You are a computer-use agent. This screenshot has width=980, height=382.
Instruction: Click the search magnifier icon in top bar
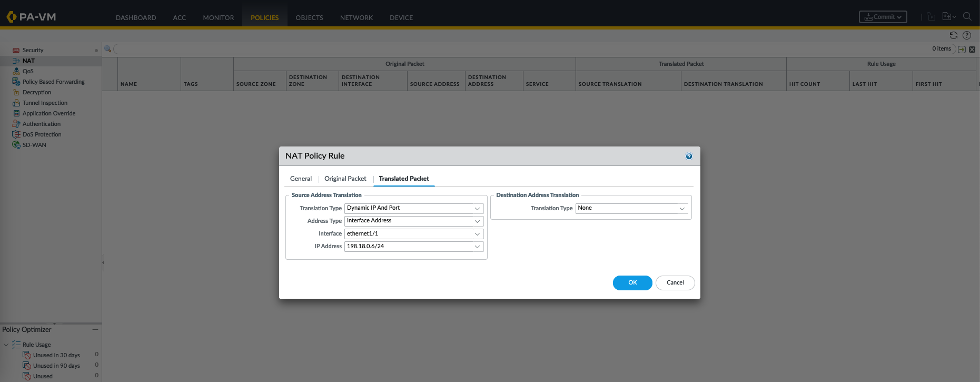(967, 16)
